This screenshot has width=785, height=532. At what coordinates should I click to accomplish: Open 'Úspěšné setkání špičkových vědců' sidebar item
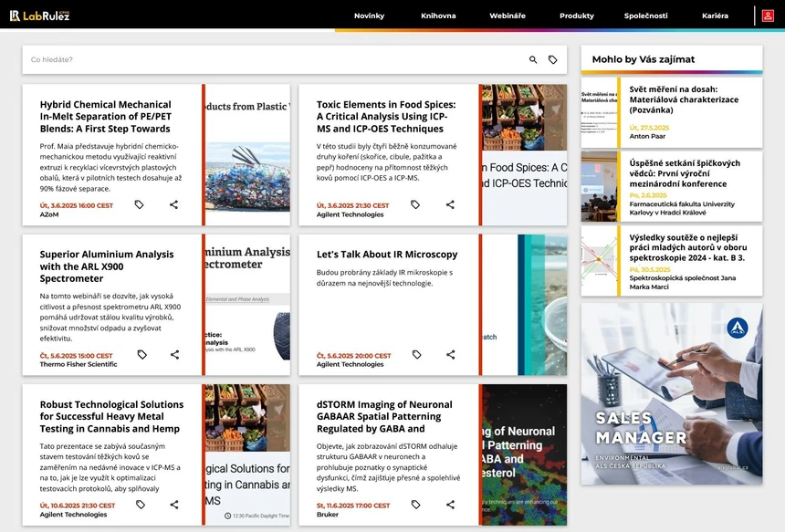(x=685, y=173)
